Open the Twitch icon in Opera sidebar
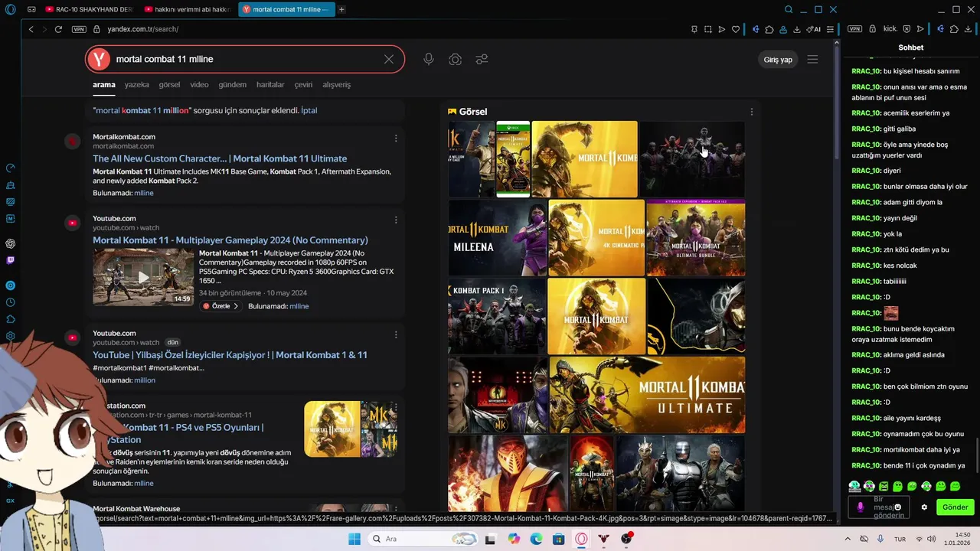The width and height of the screenshot is (980, 551). coord(10,260)
